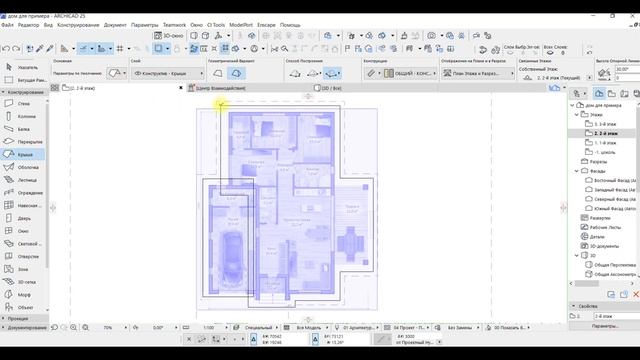
Task: Open building material dropdown 'ОБЩИЙ - КОНС...'
Action: (410, 73)
